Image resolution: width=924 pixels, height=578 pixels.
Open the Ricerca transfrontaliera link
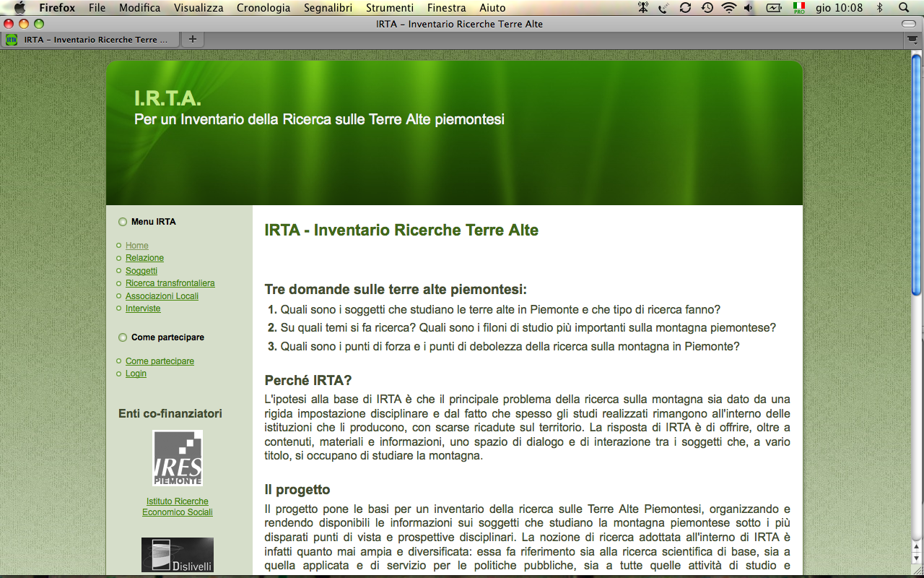point(170,283)
